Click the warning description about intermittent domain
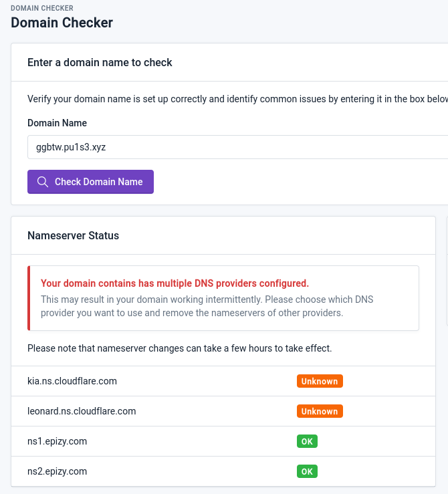The image size is (448, 494). click(207, 306)
